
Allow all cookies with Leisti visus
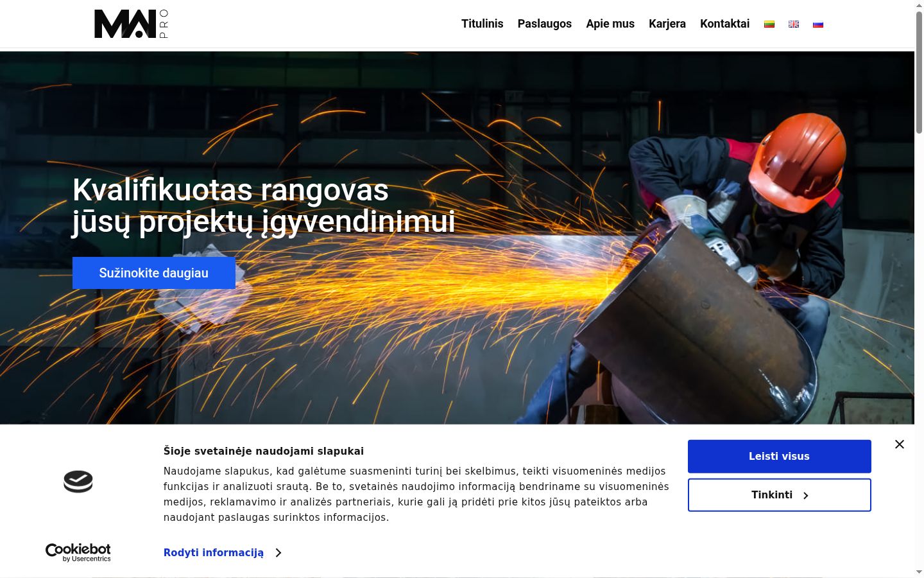780,457
